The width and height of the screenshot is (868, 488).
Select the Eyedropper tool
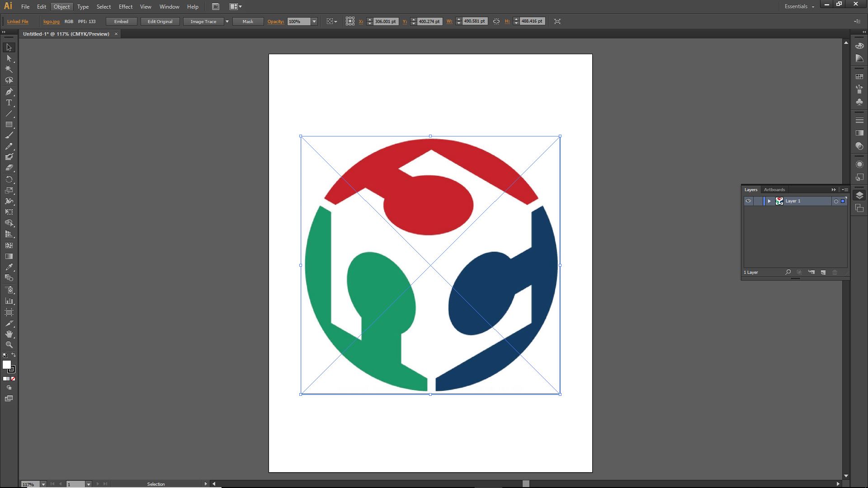(9, 267)
